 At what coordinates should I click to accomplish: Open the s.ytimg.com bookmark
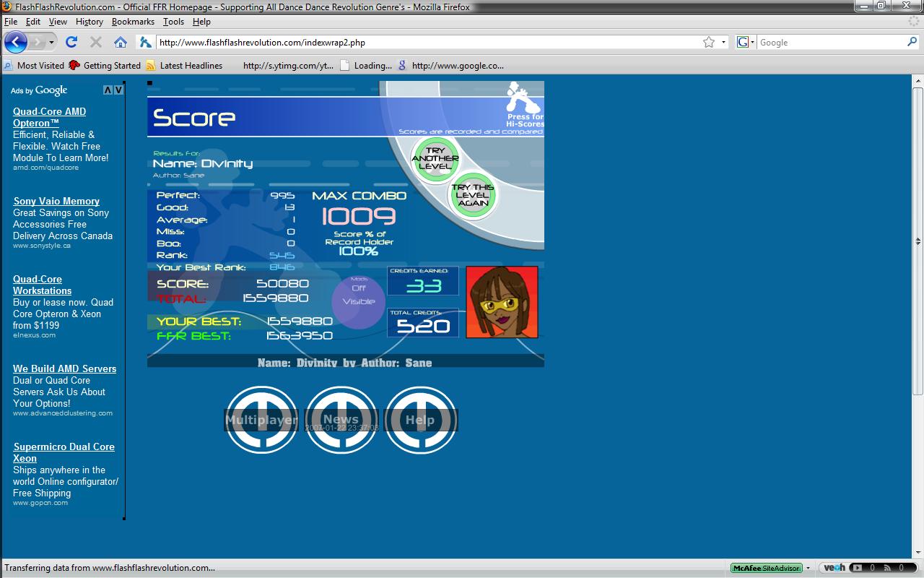288,65
